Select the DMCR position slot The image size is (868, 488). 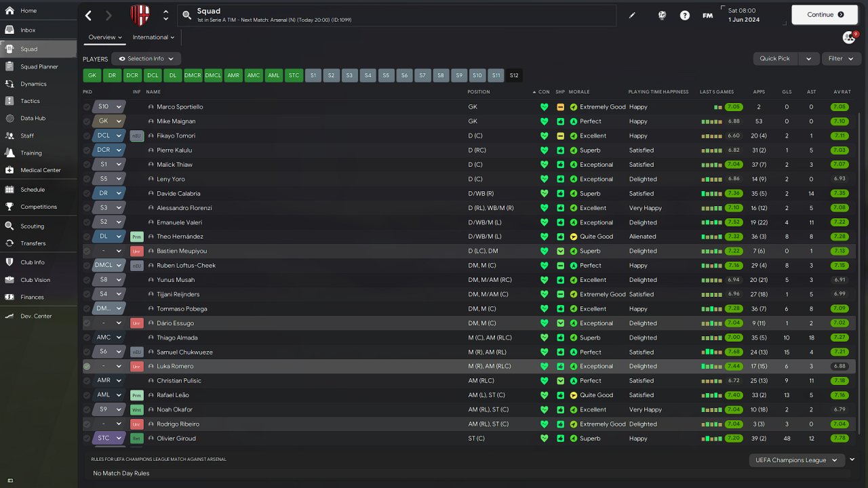(193, 75)
